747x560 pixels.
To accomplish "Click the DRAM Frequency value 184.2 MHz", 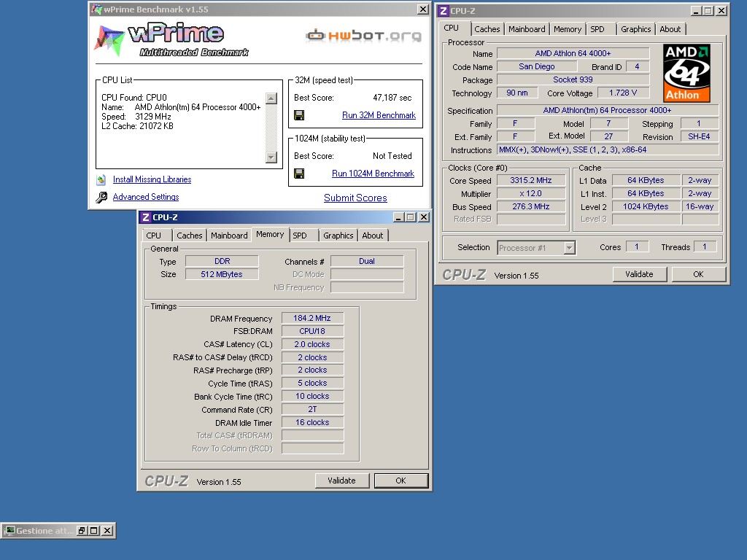I will tap(312, 318).
